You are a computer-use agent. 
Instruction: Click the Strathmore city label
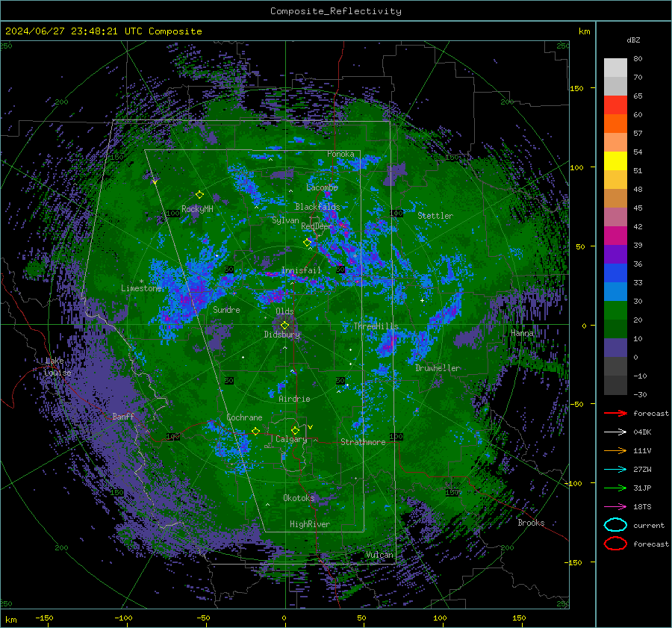click(363, 442)
